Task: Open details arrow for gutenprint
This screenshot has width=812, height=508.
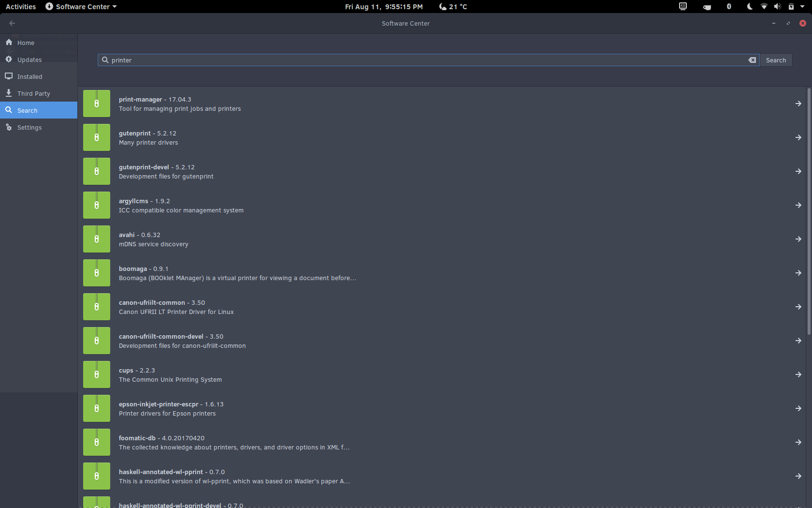Action: pyautogui.click(x=798, y=137)
